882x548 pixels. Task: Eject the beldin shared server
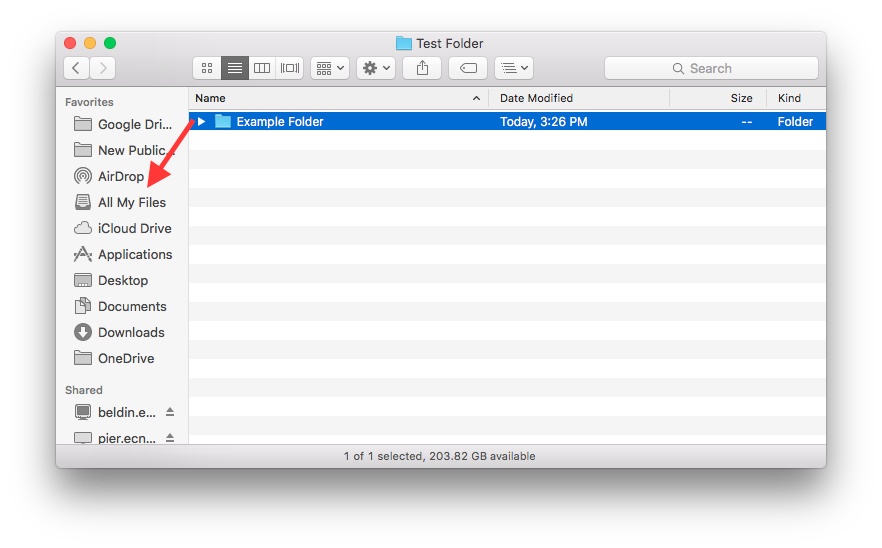click(x=170, y=412)
